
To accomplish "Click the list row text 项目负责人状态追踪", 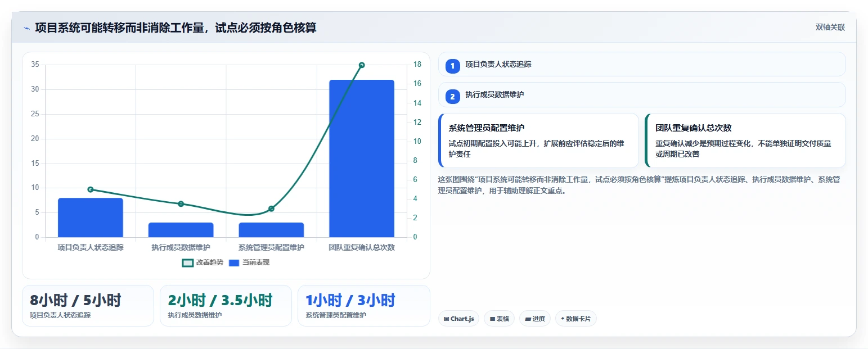I will 498,65.
